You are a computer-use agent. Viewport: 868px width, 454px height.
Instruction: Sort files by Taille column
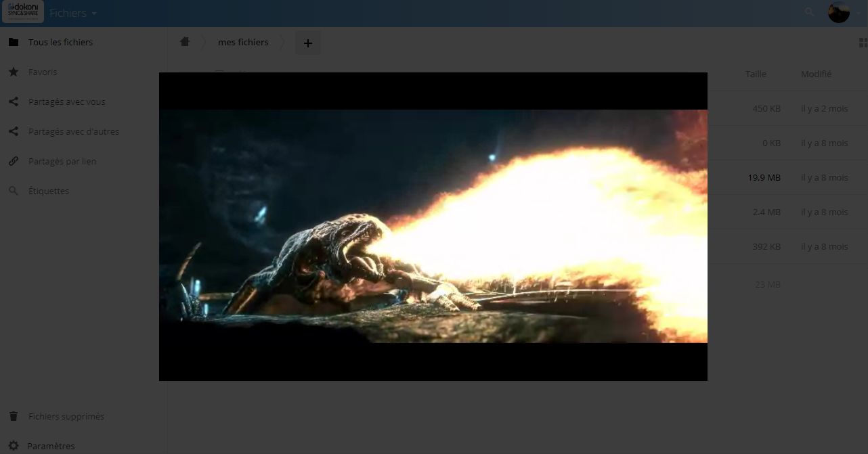(756, 74)
